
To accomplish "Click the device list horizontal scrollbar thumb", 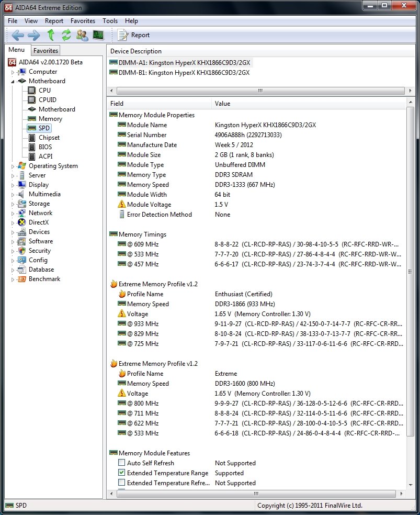I will click(260, 91).
